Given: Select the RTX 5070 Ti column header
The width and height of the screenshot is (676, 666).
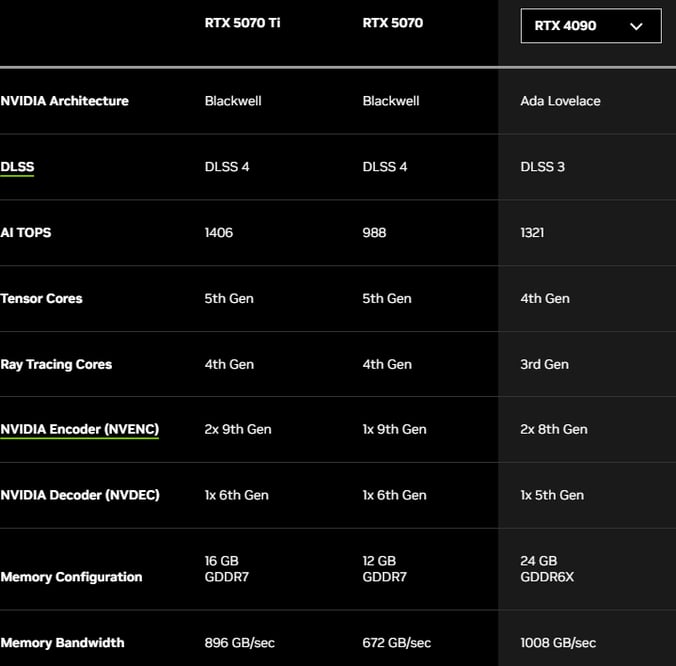Looking at the screenshot, I should click(242, 23).
